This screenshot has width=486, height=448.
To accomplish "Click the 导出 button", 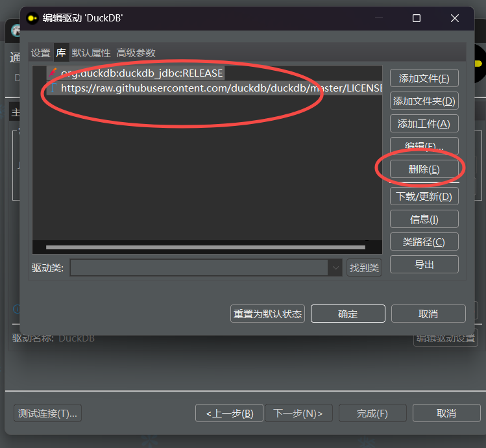I will 424,264.
